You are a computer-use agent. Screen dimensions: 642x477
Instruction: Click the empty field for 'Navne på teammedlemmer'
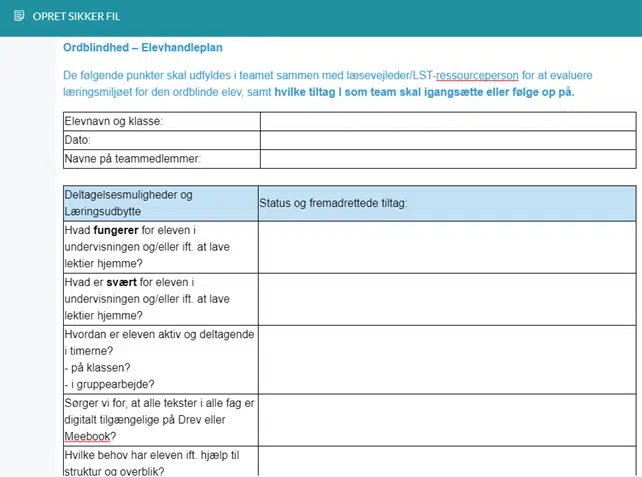click(x=447, y=159)
